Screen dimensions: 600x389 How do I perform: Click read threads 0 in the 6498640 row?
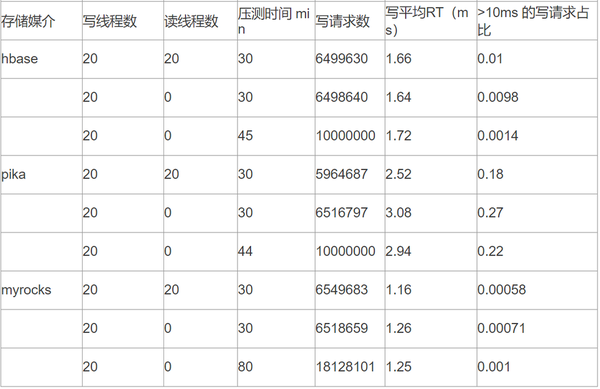coord(168,97)
